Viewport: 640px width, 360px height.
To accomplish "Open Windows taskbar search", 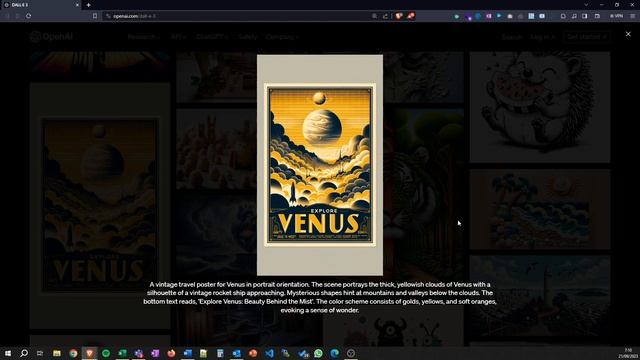I will pyautogui.click(x=24, y=353).
